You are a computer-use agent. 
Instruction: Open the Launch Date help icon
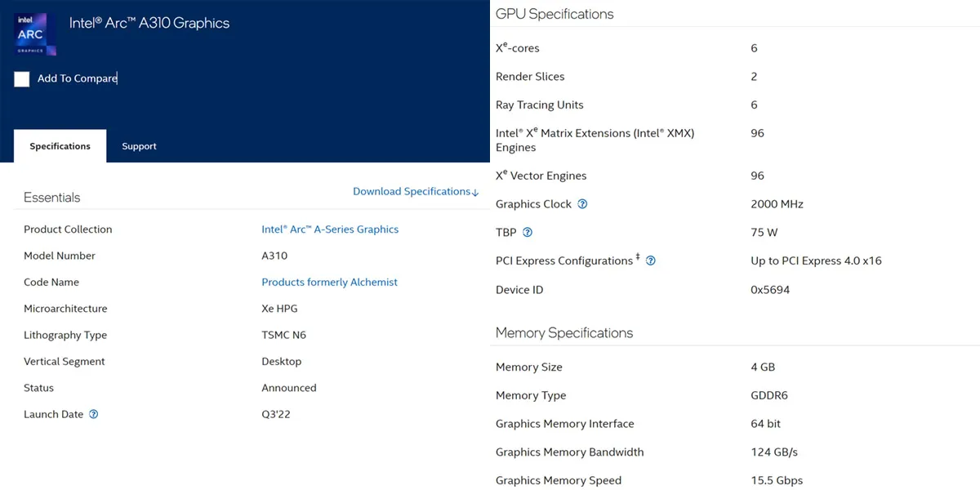93,414
